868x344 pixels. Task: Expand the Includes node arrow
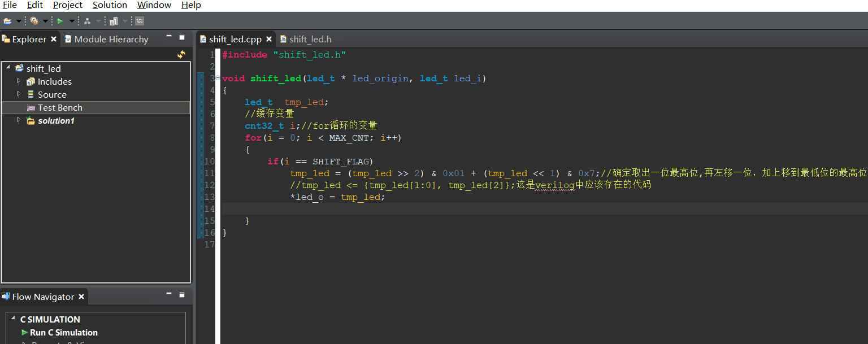[19, 81]
